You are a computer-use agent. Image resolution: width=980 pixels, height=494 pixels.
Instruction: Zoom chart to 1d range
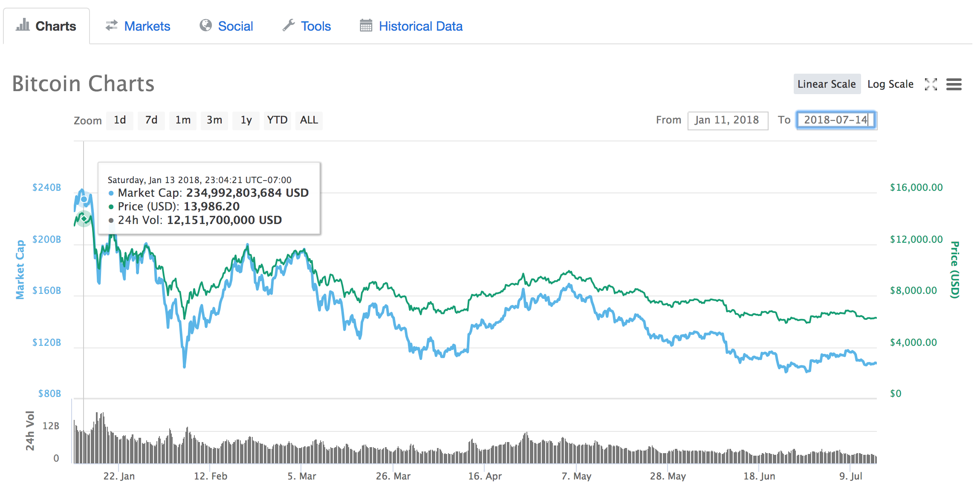click(120, 120)
